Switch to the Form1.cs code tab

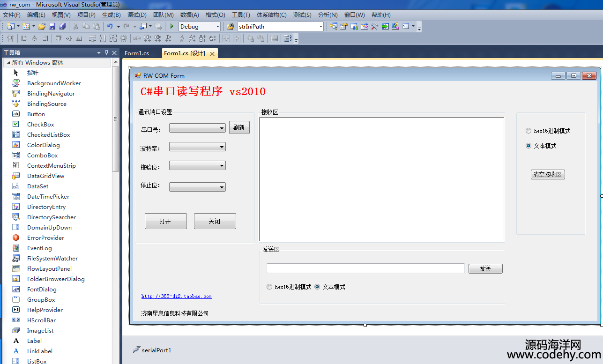click(137, 53)
